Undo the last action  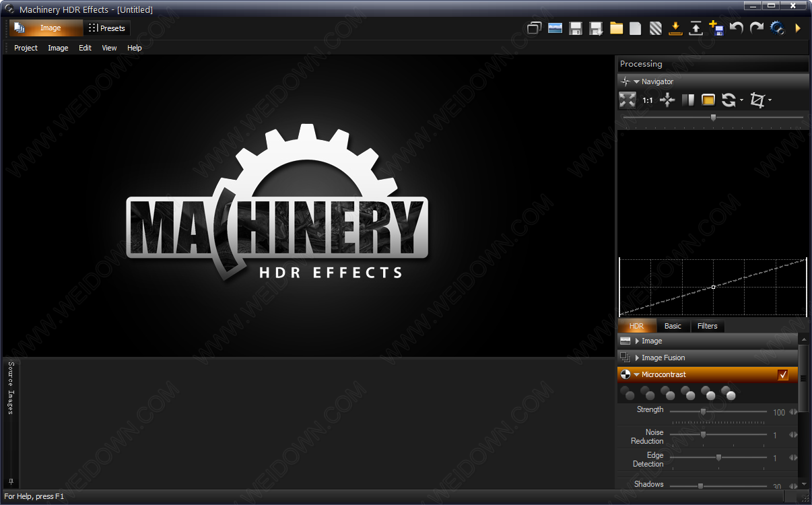coord(737,28)
